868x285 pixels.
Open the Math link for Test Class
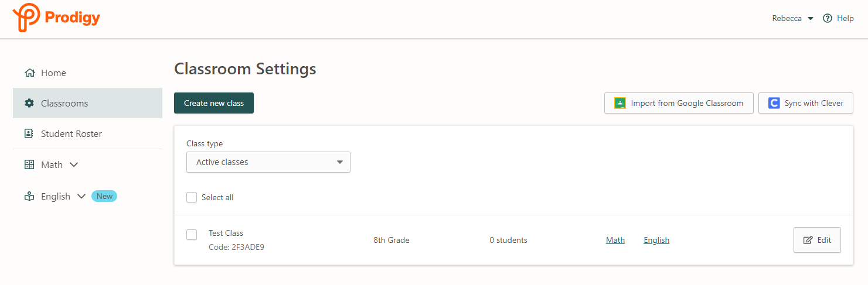point(615,240)
